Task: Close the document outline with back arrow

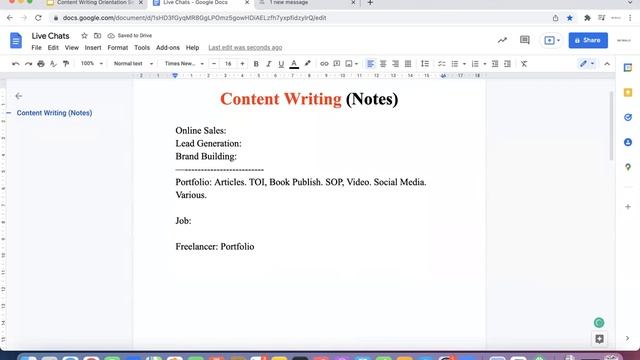Action: 18,96
